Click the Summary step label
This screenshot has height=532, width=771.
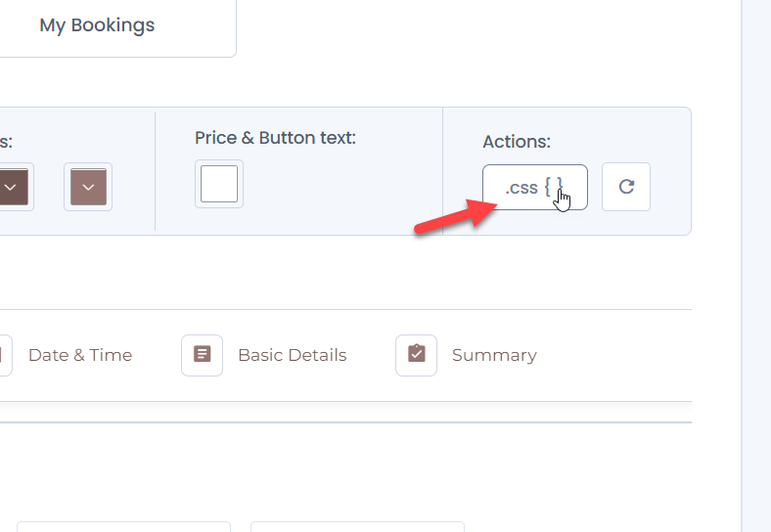494,355
